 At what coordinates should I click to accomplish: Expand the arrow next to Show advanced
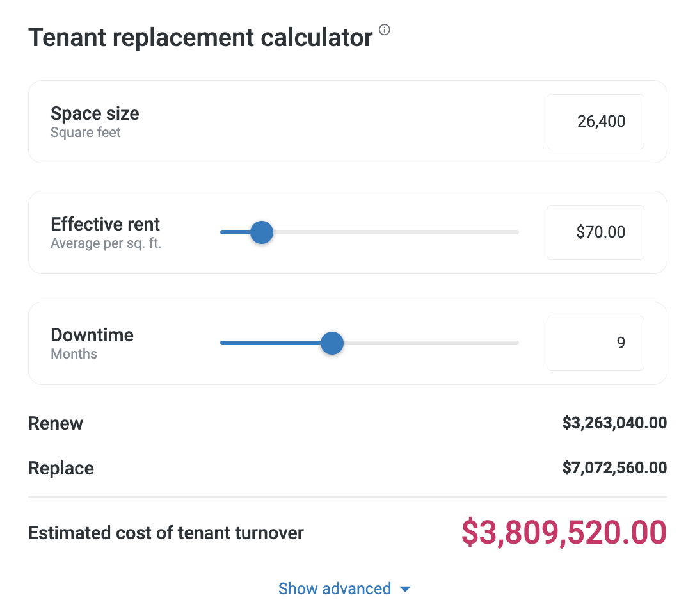click(404, 590)
